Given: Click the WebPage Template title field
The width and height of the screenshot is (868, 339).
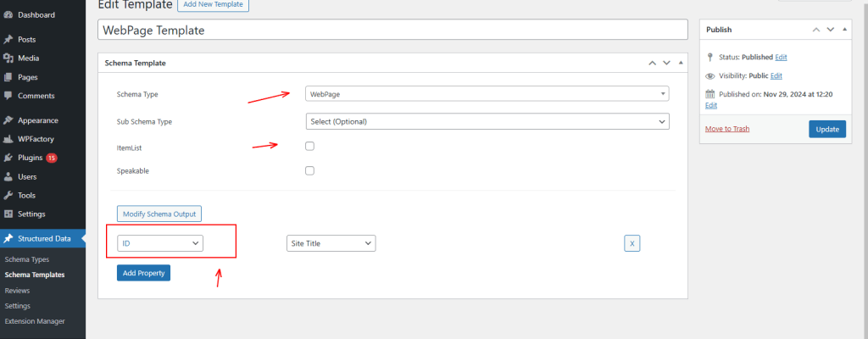Looking at the screenshot, I should pos(392,30).
